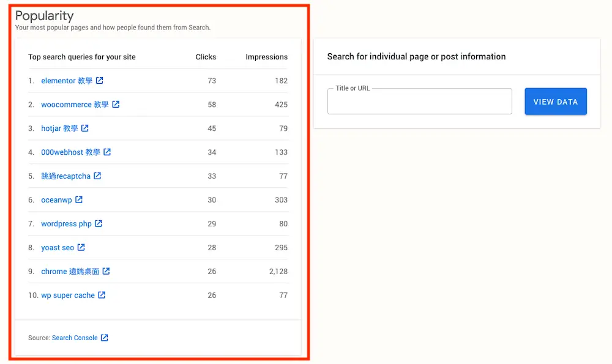
Task: Follow the yoast seo query link
Action: coord(58,247)
